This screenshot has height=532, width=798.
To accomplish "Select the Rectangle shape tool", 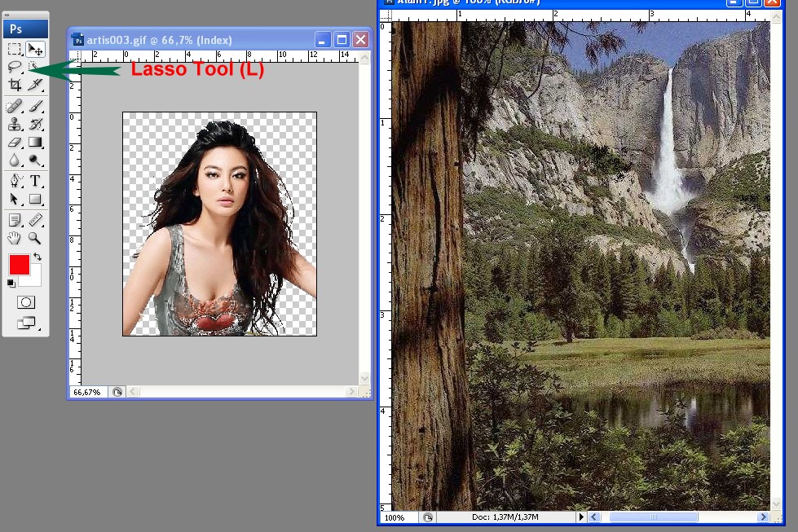I will coord(35,199).
